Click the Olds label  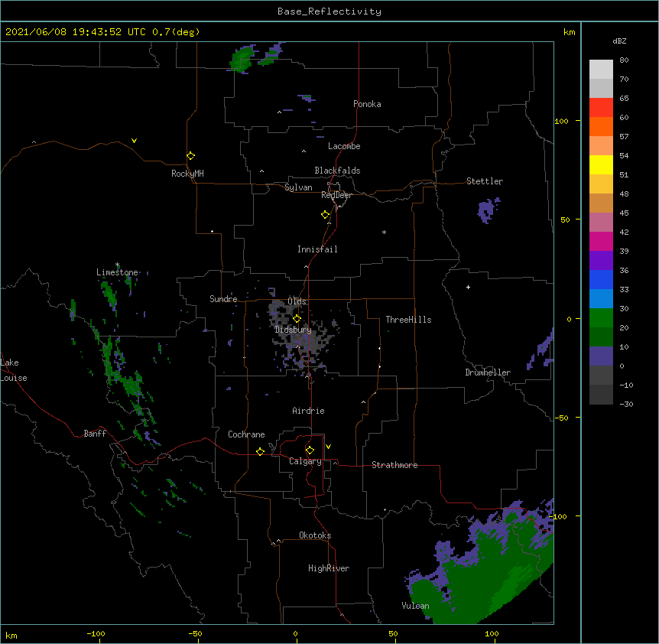point(297,301)
